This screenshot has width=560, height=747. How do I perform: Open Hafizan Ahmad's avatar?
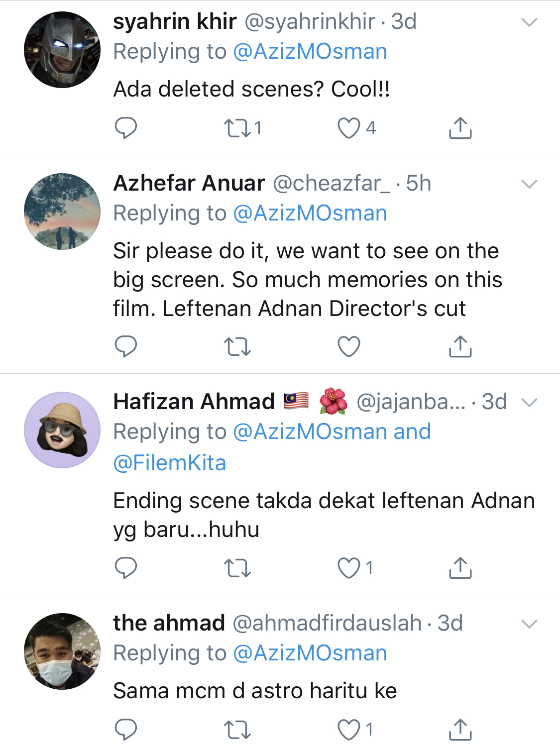pos(62,430)
